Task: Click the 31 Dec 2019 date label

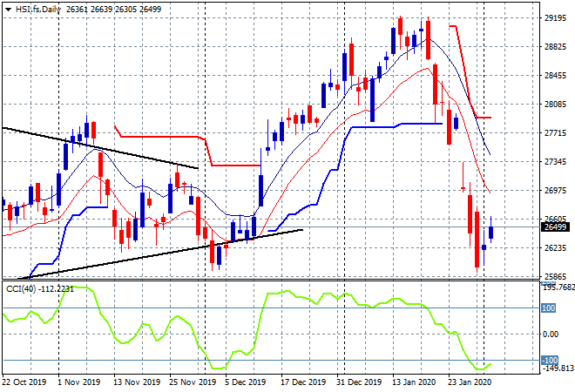Action: [x=359, y=382]
